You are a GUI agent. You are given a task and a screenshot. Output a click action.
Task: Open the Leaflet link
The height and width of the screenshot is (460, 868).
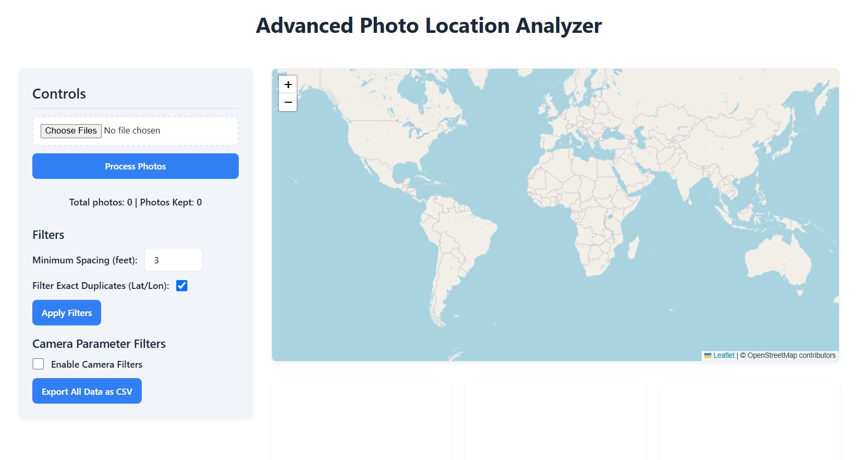pos(724,355)
